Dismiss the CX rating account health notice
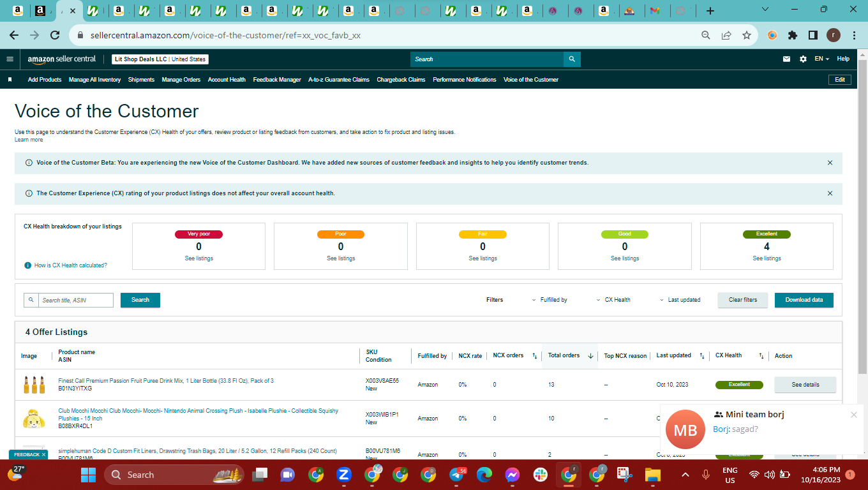This screenshot has height=490, width=868. [830, 193]
